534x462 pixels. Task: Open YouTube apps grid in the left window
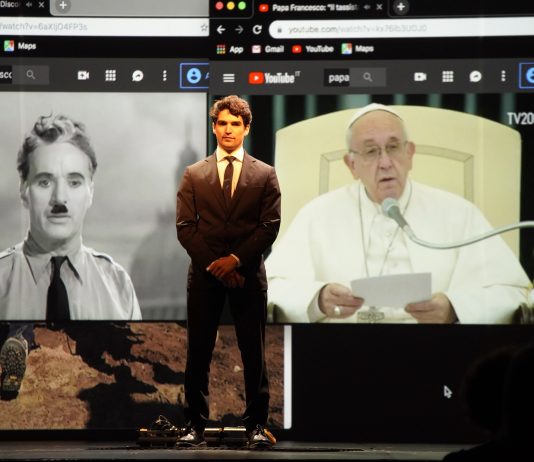click(111, 75)
